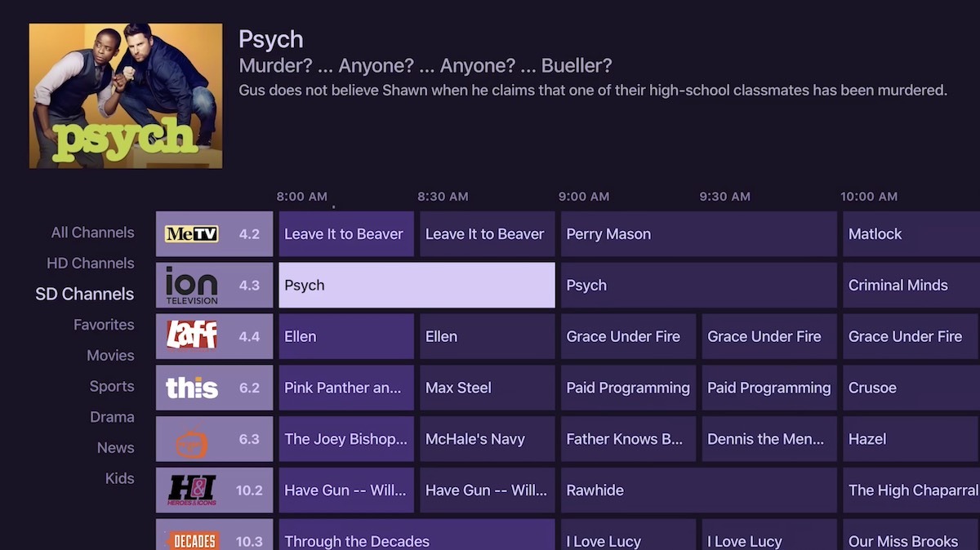Open the Dennis the Men... listing
The height and width of the screenshot is (550, 980).
pos(769,439)
